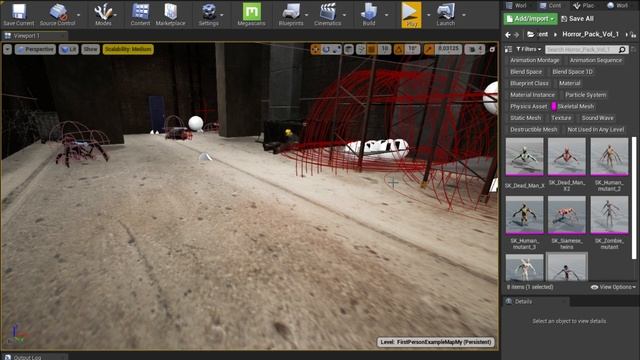Screen dimensions: 640x360
Task: Toggle the Material Instance filter
Action: pos(532,95)
